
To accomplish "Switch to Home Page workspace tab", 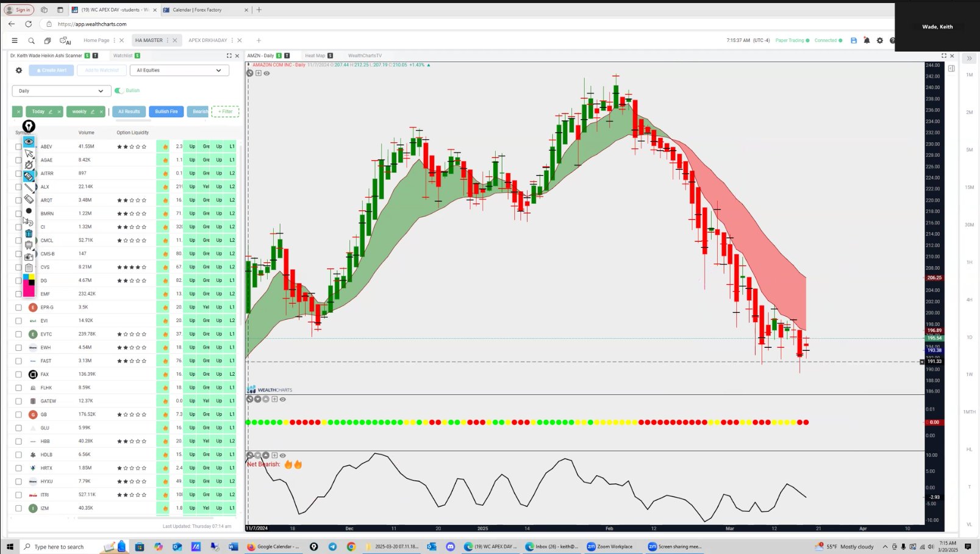I will click(96, 40).
